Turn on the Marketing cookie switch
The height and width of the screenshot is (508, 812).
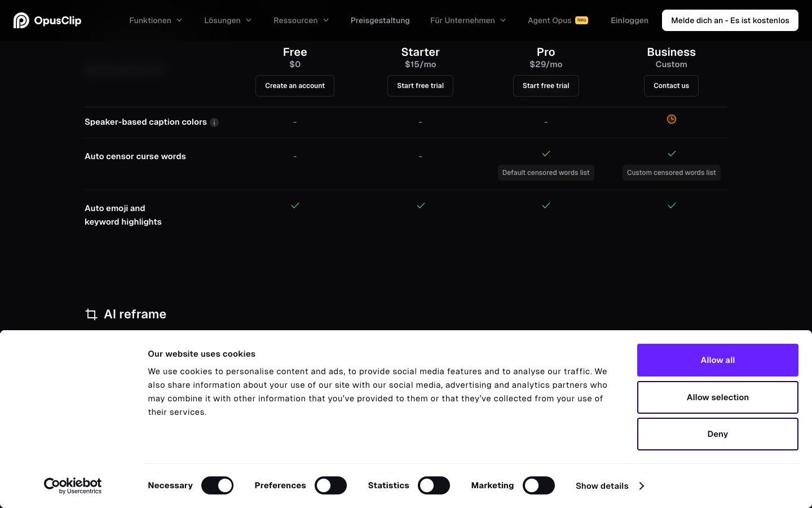tap(539, 485)
